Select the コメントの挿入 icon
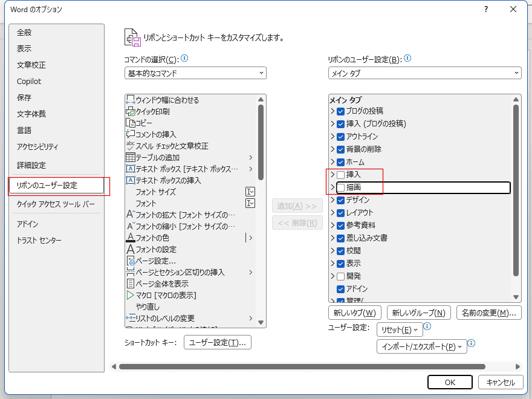Image resolution: width=532 pixels, height=399 pixels. click(x=130, y=134)
